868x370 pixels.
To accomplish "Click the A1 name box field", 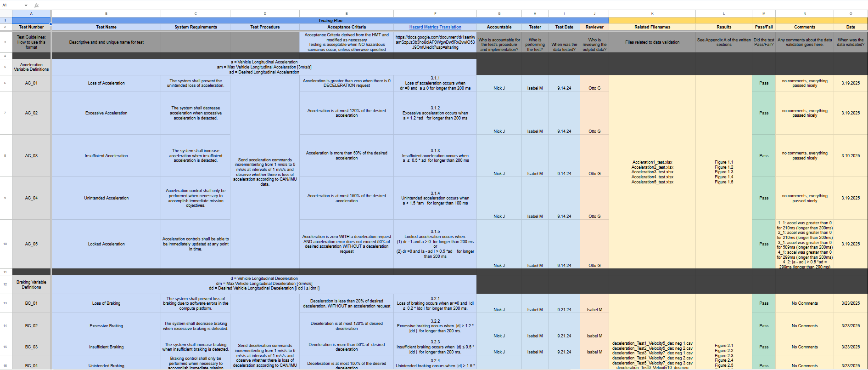I will (x=11, y=5).
